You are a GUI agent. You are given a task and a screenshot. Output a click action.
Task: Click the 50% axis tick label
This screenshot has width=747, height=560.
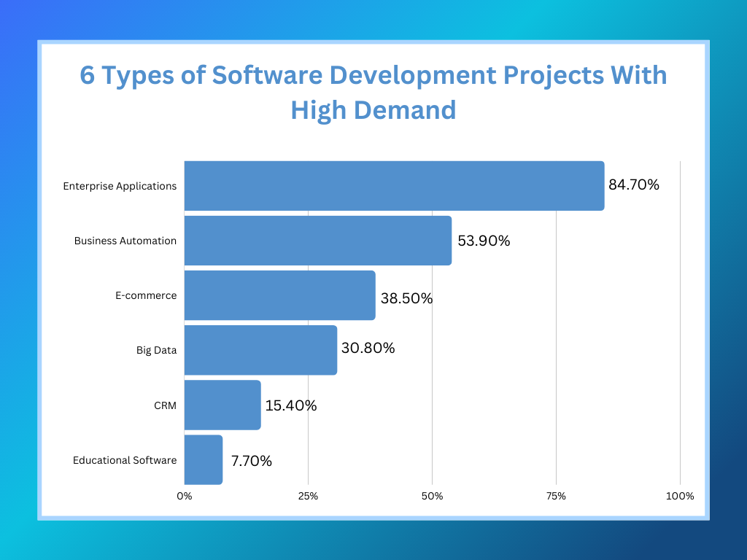[x=432, y=496]
